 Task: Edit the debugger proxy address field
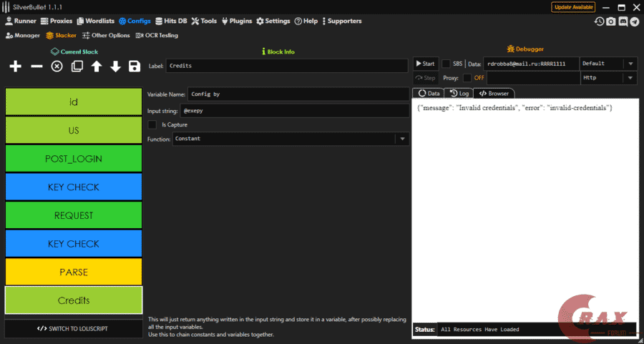(533, 77)
